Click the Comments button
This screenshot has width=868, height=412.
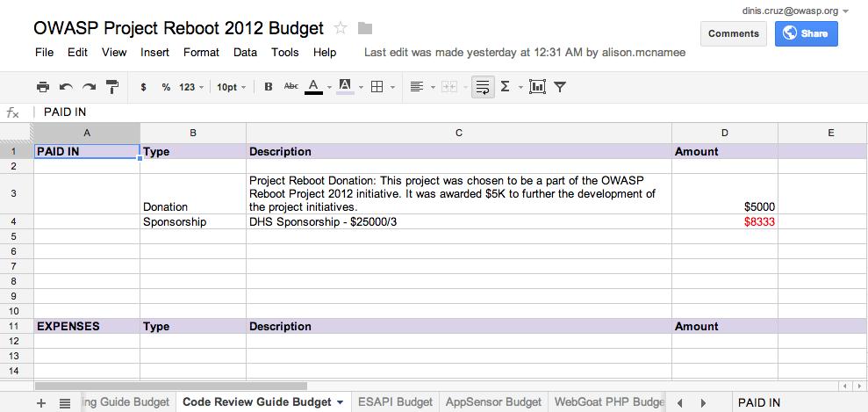pyautogui.click(x=734, y=33)
